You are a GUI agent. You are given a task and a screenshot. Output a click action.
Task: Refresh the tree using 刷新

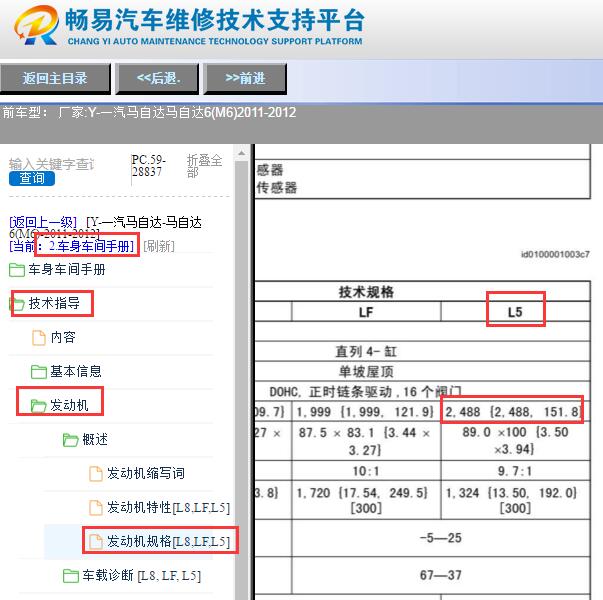(159, 246)
